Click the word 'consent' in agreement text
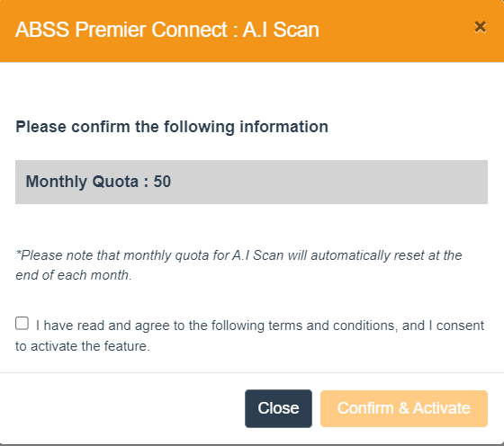The image size is (504, 446). point(460,326)
